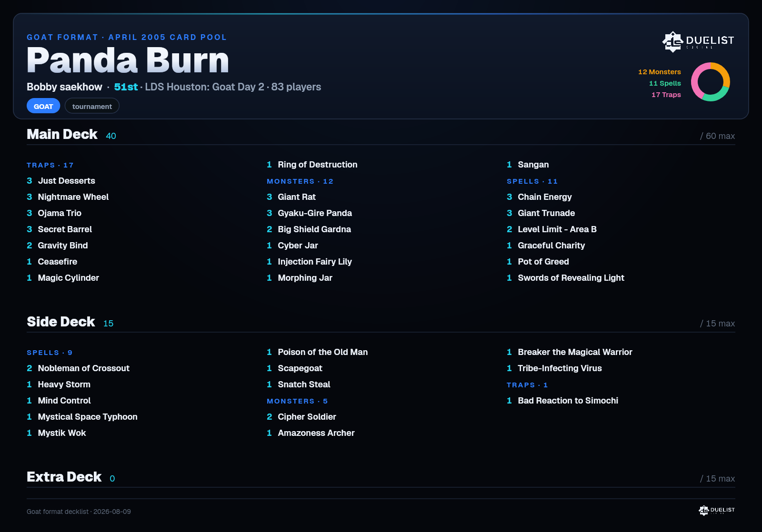The image size is (762, 532).
Task: Click the 17 Traps legend label
Action: pyautogui.click(x=666, y=95)
